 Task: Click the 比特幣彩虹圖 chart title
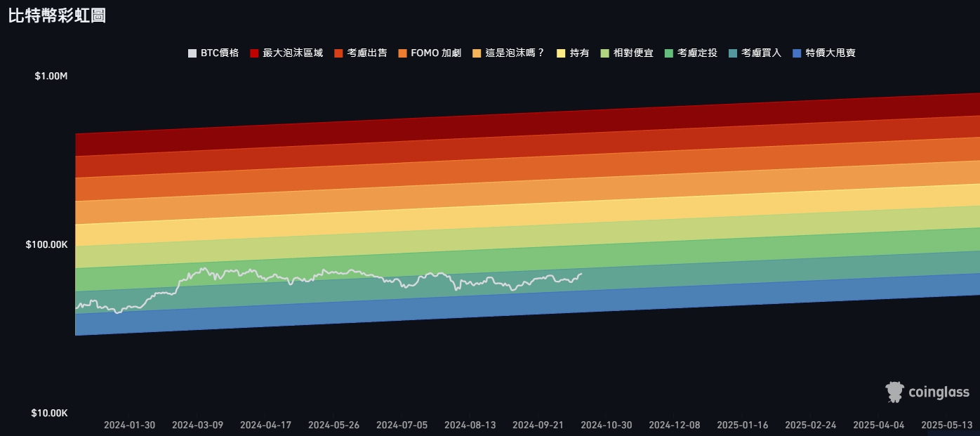pyautogui.click(x=57, y=15)
